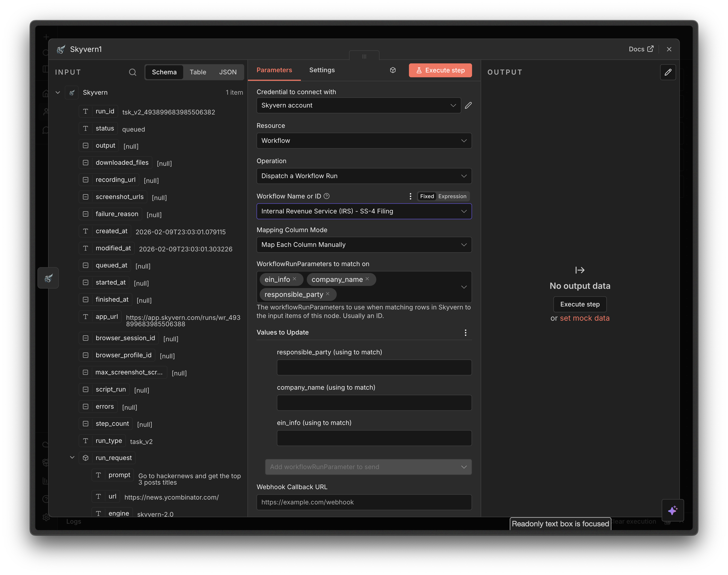Select Fixed mode for Workflow Name
728x575 pixels.
tap(426, 196)
